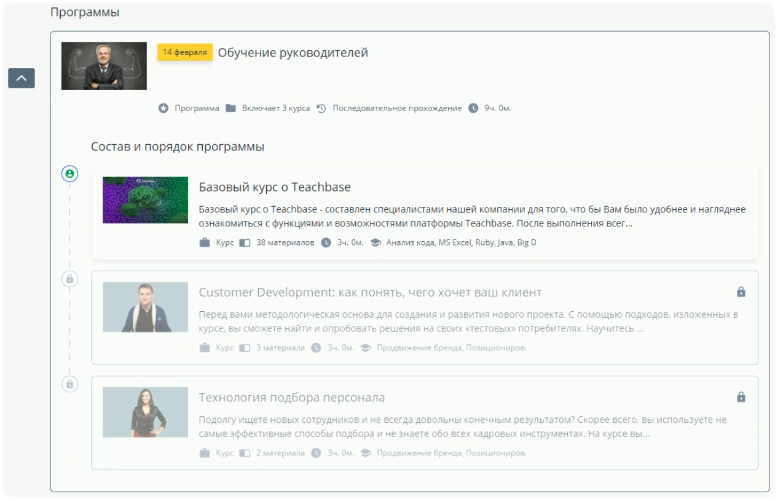Click the clock icon in Технология подбора row
Screen dimensions: 778x500
pyautogui.click(x=316, y=453)
